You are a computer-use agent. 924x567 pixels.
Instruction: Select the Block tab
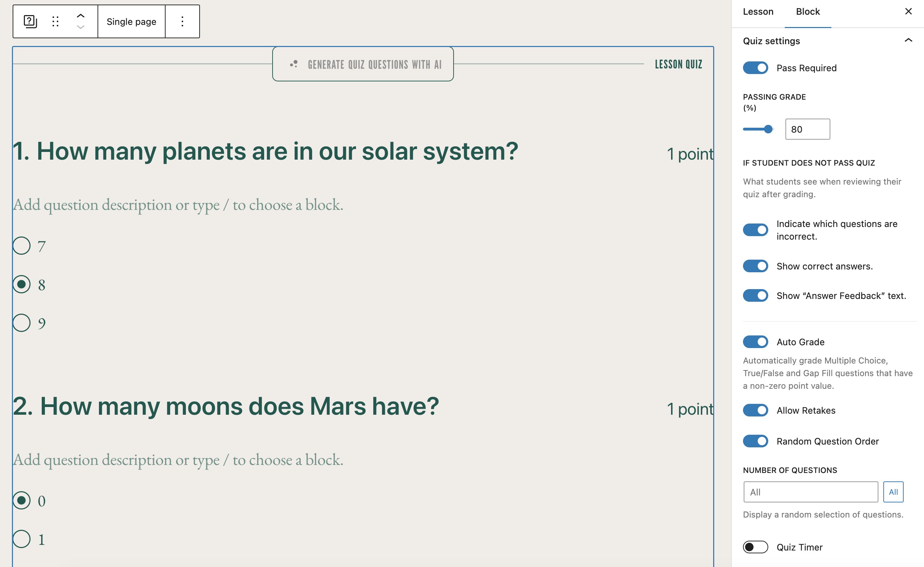(808, 12)
